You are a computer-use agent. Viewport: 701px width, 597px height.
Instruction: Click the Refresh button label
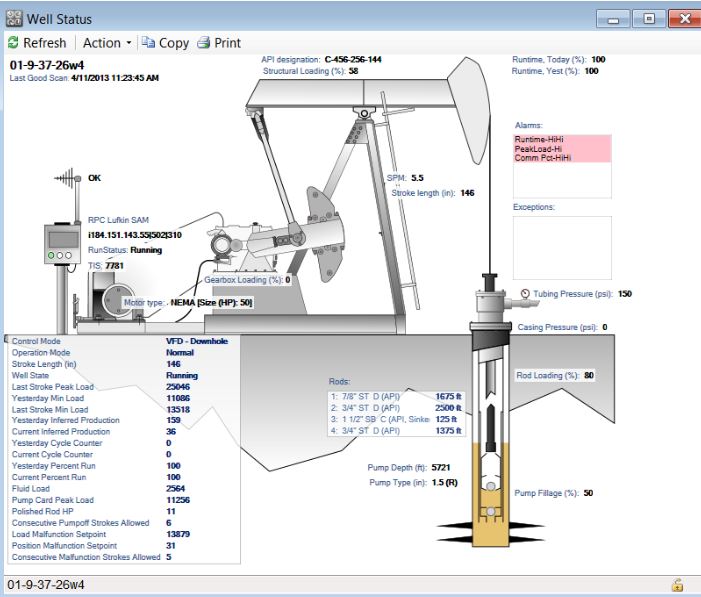[45, 43]
